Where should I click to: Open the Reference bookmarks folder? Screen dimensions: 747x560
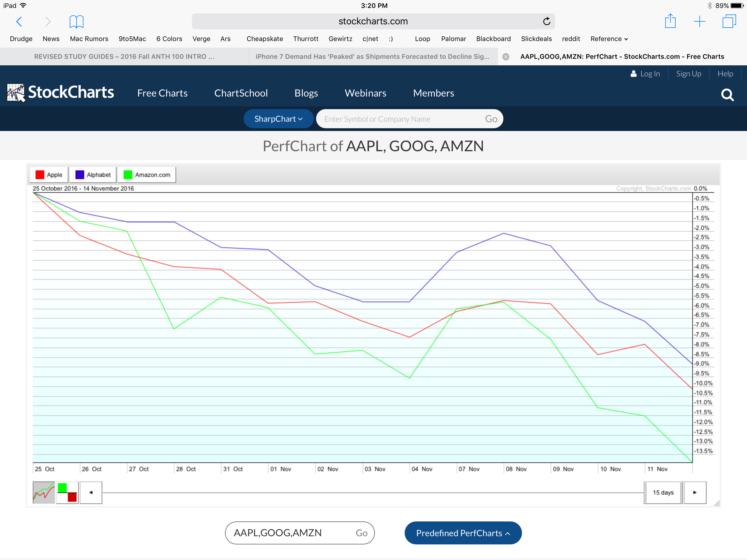609,39
